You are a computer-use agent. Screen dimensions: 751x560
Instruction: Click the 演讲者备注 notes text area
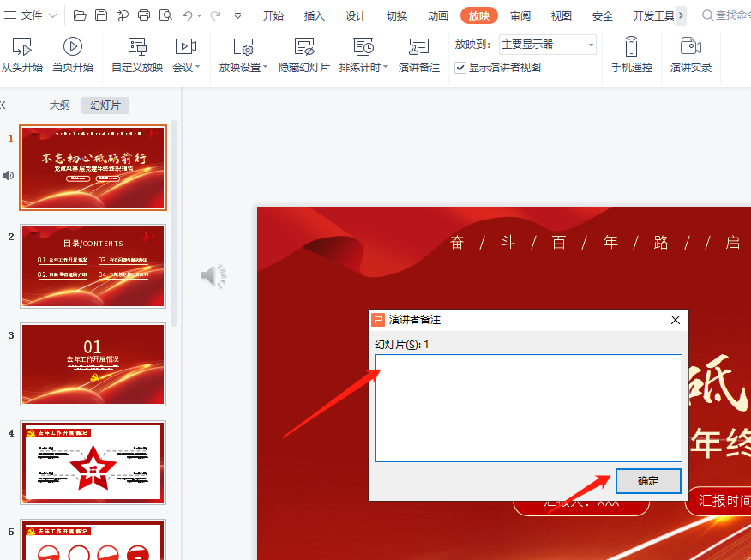pos(528,408)
